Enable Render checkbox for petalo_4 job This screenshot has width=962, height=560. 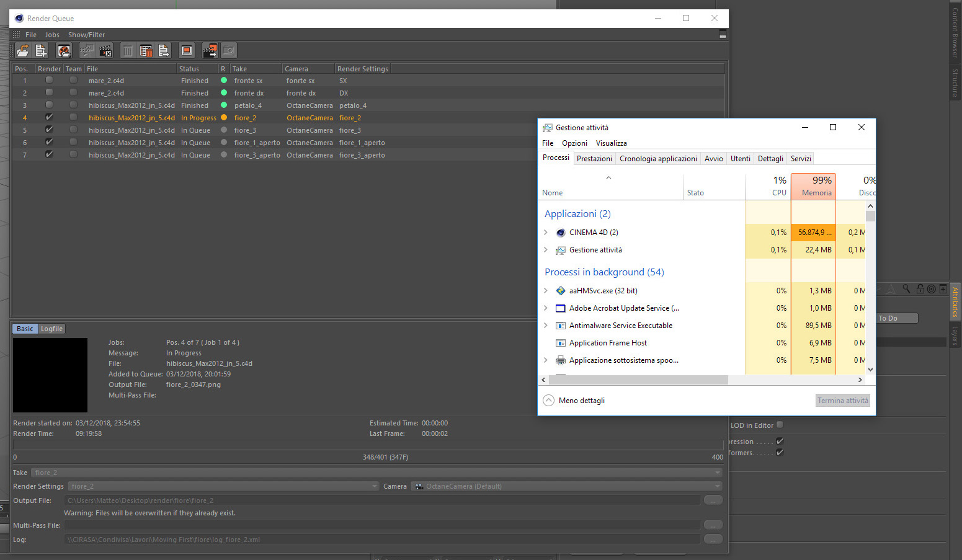pos(49,105)
